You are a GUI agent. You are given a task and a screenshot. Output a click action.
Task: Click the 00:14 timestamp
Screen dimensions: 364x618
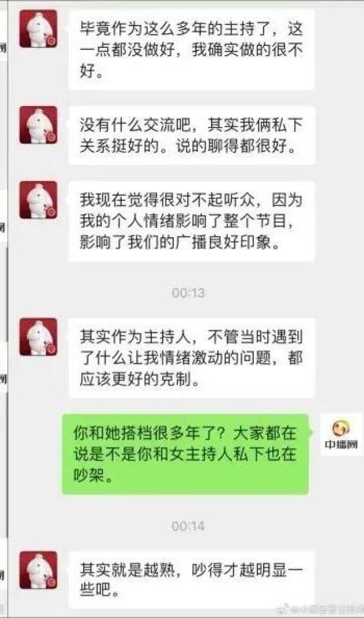click(x=188, y=526)
